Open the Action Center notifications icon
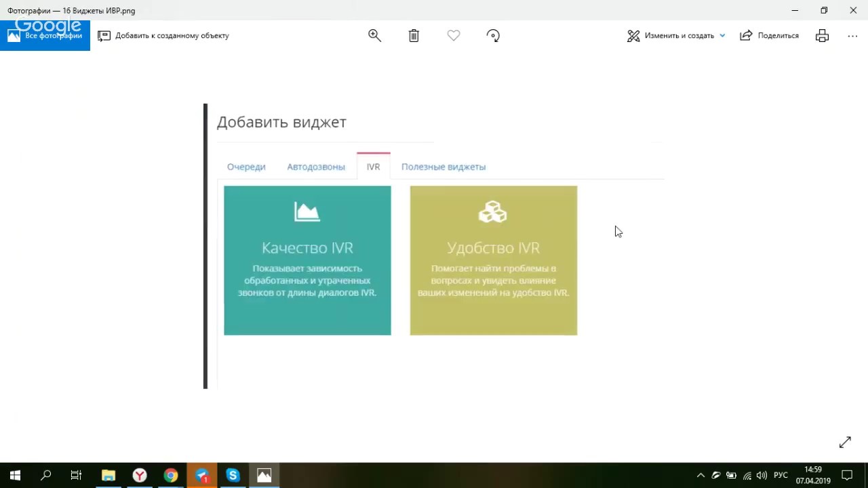This screenshot has height=488, width=868. tap(847, 475)
